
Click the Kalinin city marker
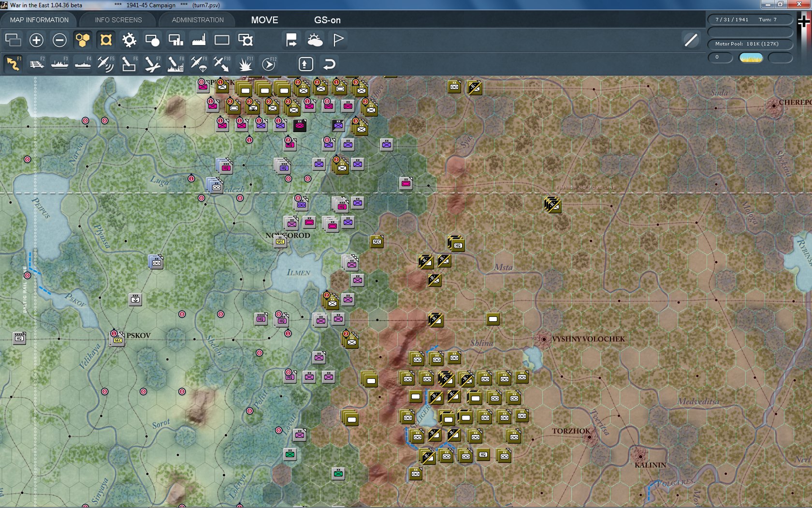(640, 456)
